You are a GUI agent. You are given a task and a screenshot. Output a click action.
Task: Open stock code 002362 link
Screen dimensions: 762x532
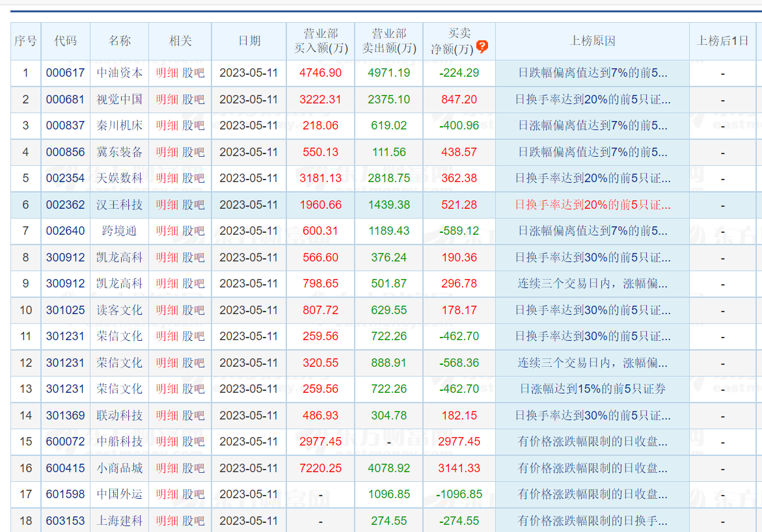66,205
